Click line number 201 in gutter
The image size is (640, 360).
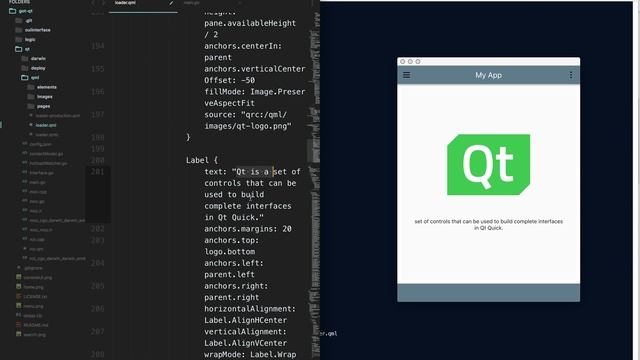97,172
